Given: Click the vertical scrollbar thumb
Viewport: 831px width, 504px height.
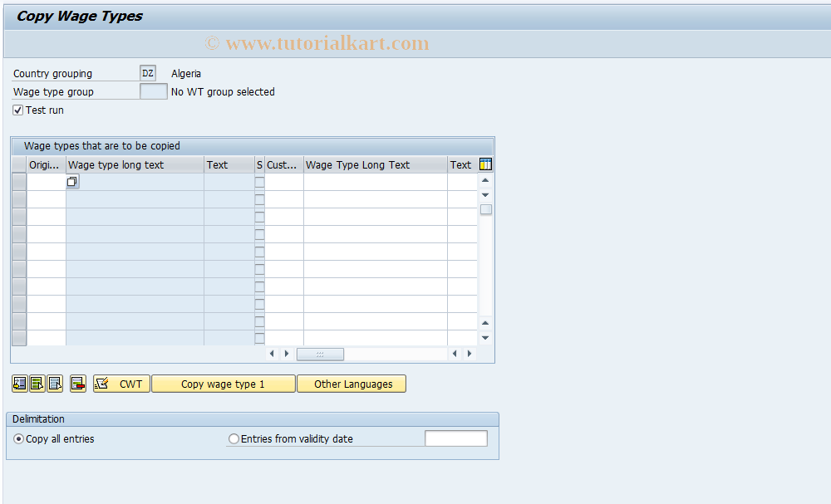Looking at the screenshot, I should tap(486, 209).
